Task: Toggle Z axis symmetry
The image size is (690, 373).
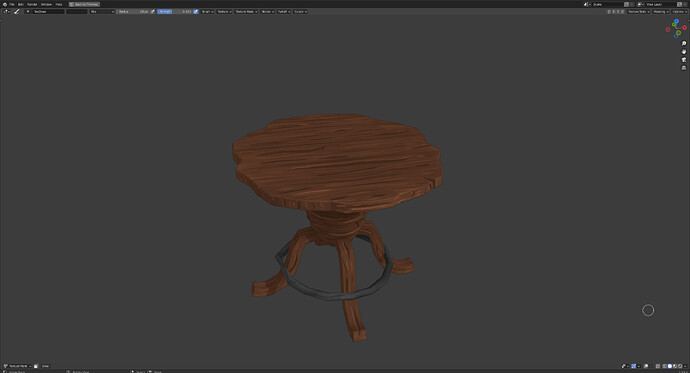Action: pyautogui.click(x=622, y=11)
